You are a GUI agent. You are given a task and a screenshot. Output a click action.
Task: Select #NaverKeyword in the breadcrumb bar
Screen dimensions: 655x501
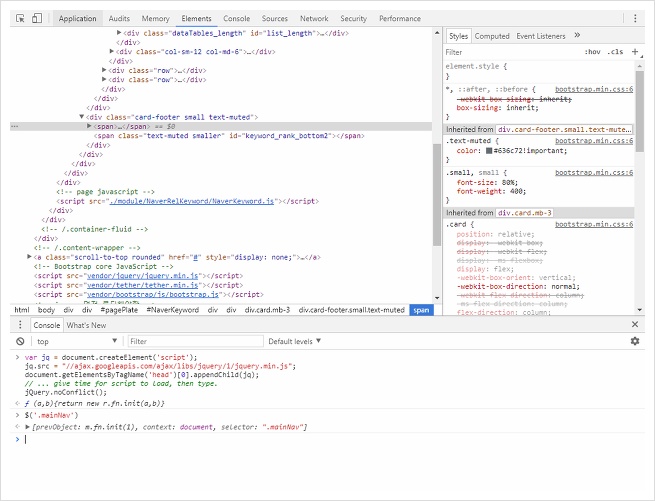pos(173,310)
